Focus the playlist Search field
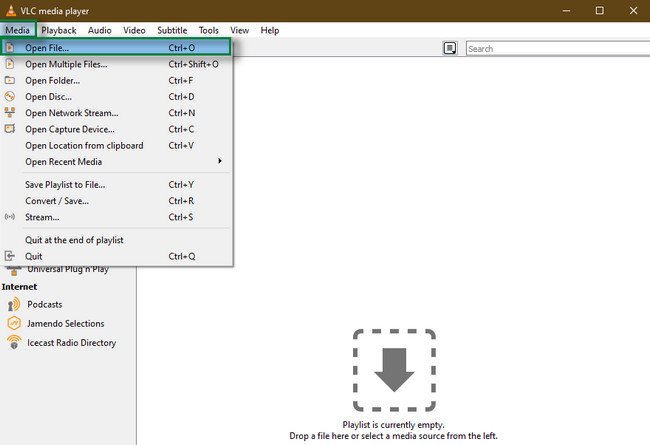 [558, 49]
